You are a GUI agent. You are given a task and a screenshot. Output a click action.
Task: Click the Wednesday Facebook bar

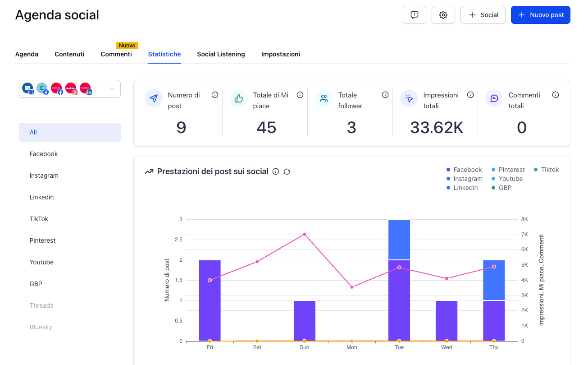[447, 321]
